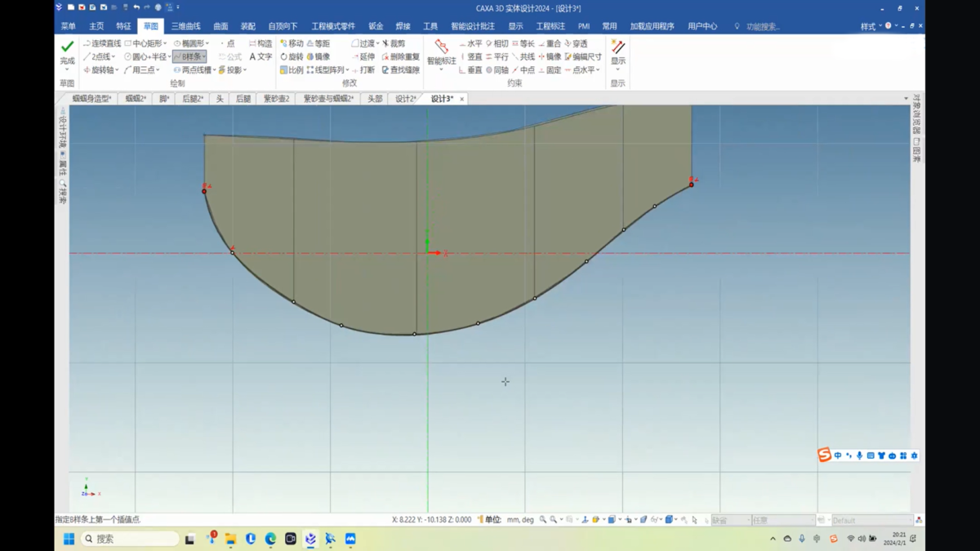This screenshot has height=551, width=980.
Task: Open the 智能标注 smart dimension tool
Action: pos(441,51)
